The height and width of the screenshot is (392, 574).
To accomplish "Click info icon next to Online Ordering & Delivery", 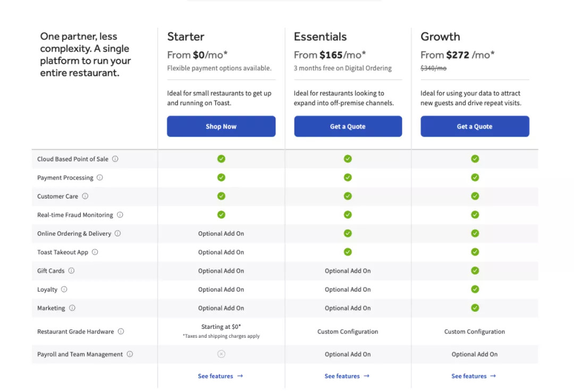I will pyautogui.click(x=118, y=233).
